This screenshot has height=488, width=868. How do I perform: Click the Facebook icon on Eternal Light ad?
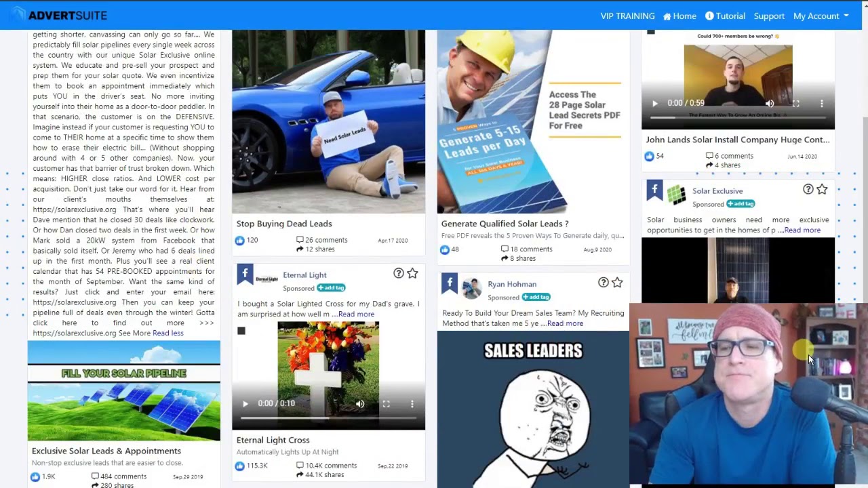pos(245,273)
